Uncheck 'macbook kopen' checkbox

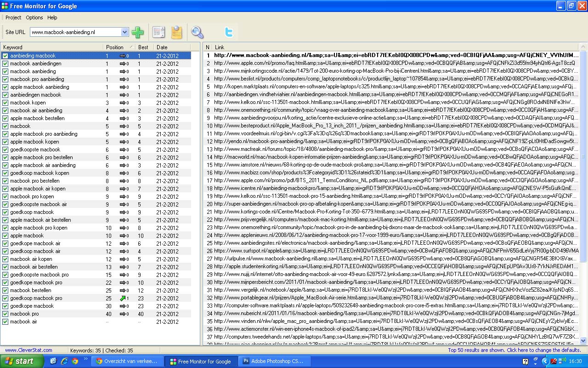[x=6, y=103]
